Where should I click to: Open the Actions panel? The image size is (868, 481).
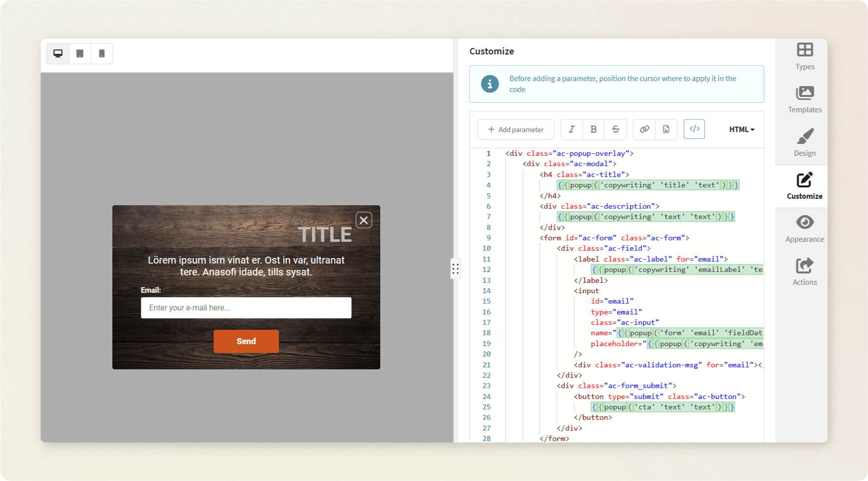coord(804,272)
